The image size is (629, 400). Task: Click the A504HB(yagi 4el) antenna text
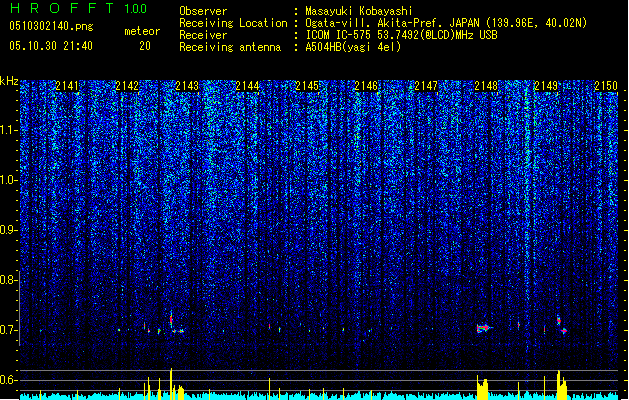tap(353, 47)
